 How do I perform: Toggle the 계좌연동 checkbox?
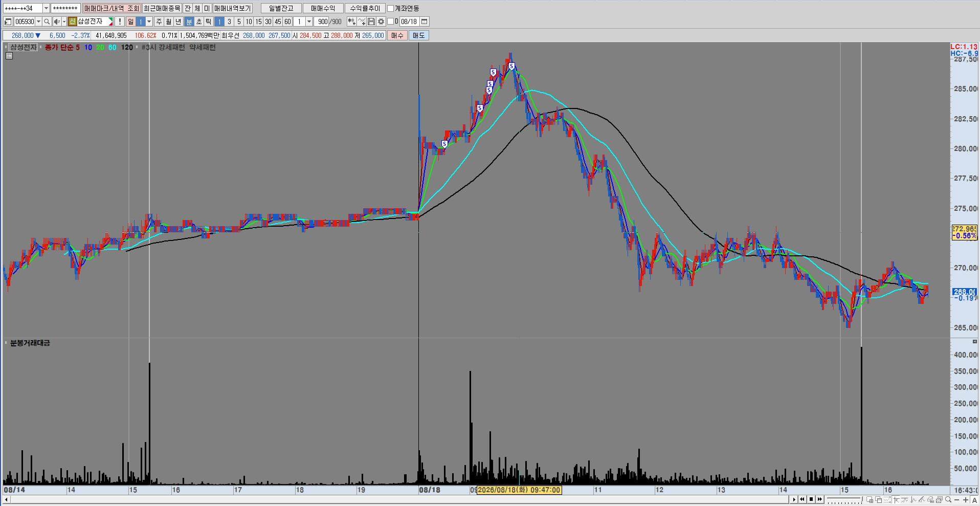pos(390,8)
